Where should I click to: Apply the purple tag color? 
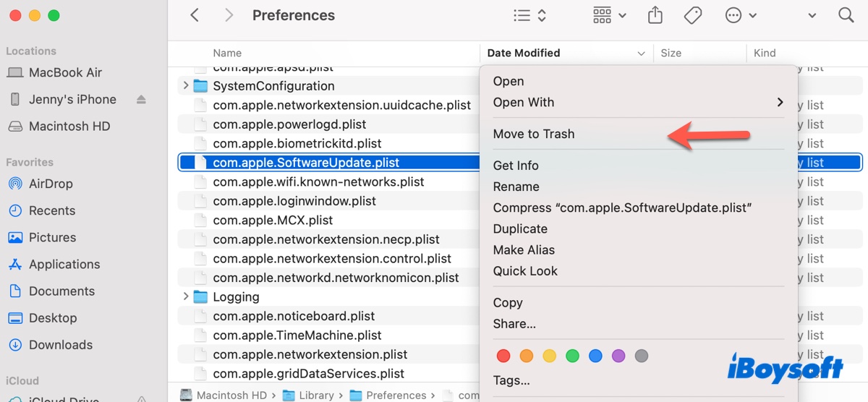pyautogui.click(x=618, y=356)
